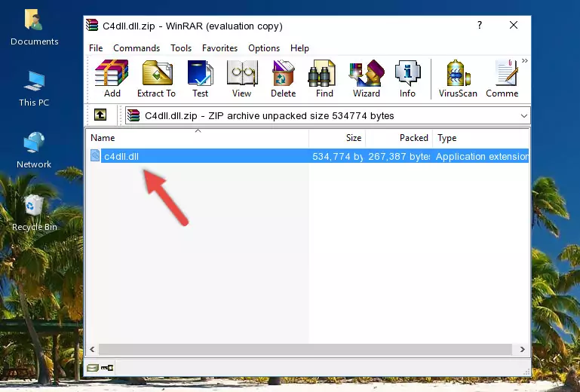
Task: Open the Options menu
Action: pos(264,48)
